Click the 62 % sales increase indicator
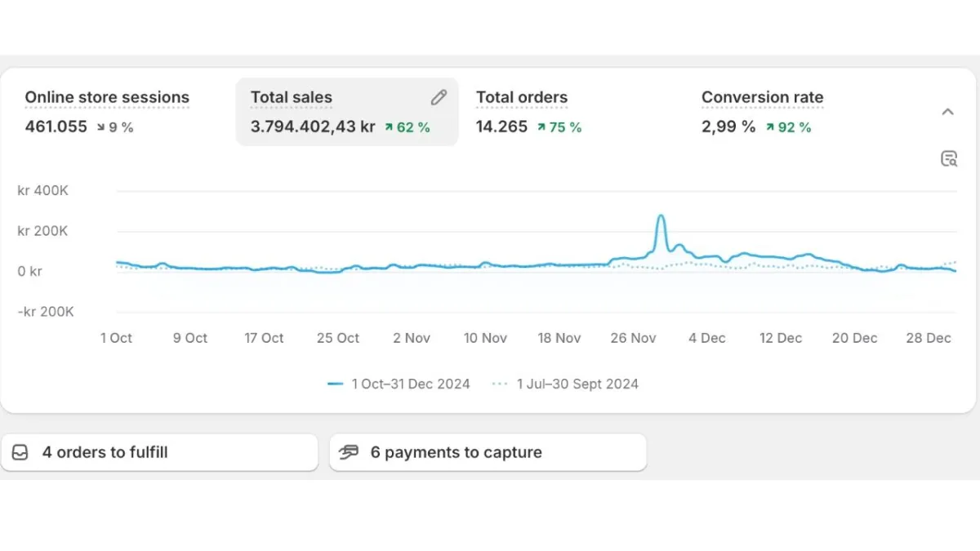Screen dimensions: 980x551 click(x=407, y=127)
